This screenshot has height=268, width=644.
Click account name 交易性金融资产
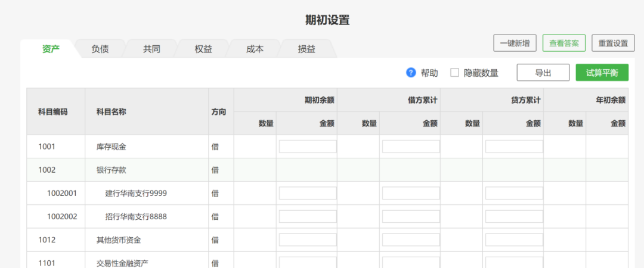(122, 263)
